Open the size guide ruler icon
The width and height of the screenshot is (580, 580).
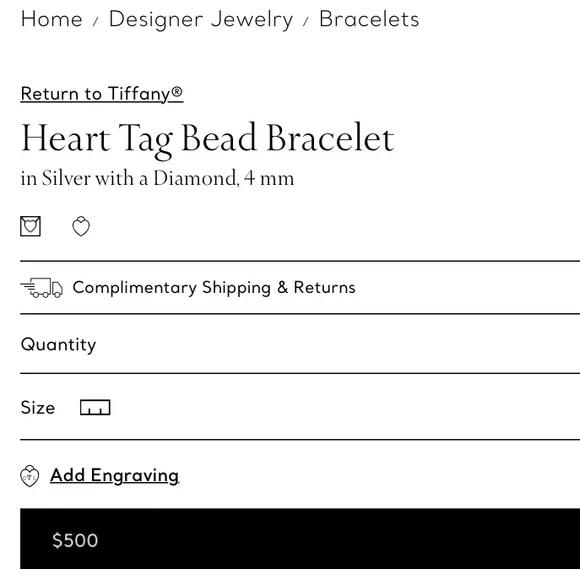point(95,407)
